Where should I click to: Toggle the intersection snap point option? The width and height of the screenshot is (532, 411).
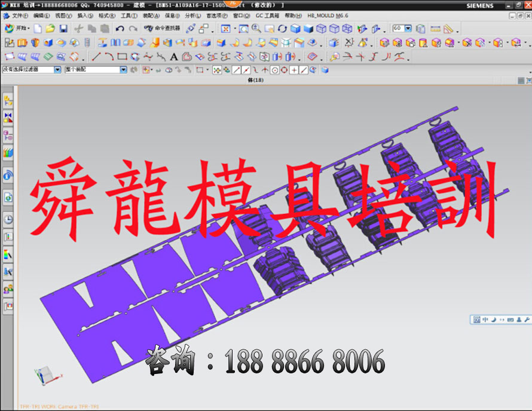click(294, 70)
